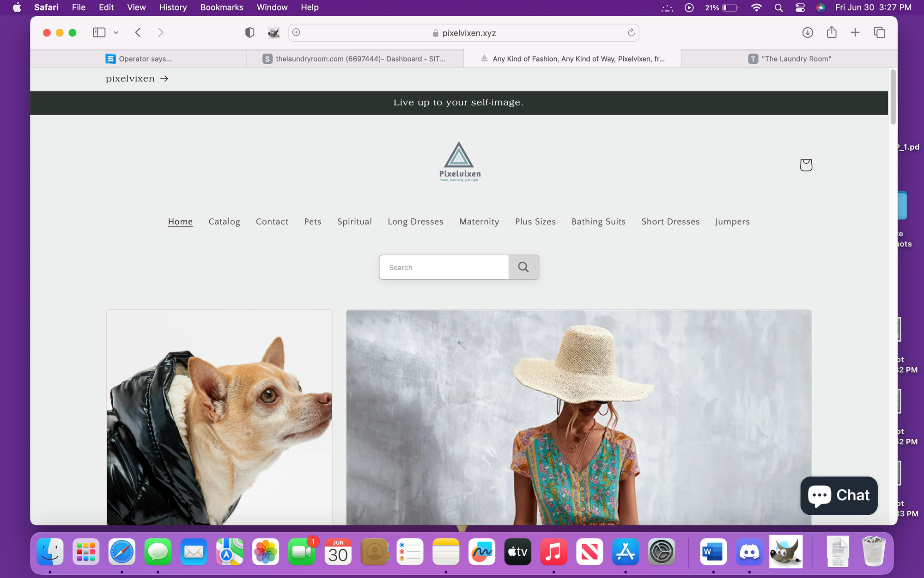Image resolution: width=924 pixels, height=578 pixels.
Task: Open the File menu
Action: [79, 7]
